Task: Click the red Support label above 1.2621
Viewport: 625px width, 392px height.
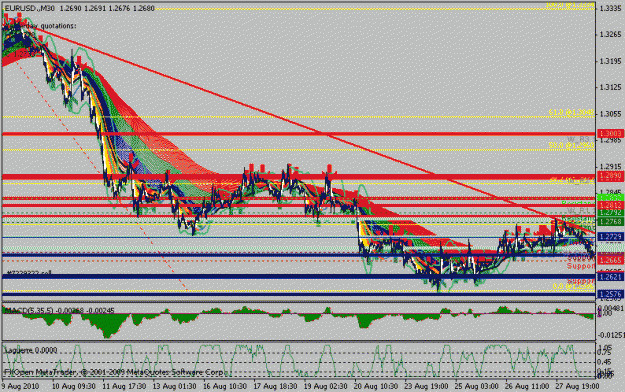Action: pos(580,266)
